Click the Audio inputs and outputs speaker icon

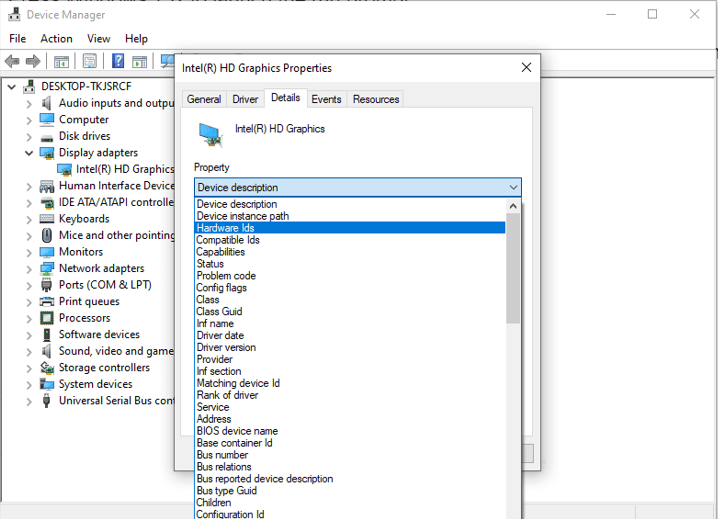47,103
